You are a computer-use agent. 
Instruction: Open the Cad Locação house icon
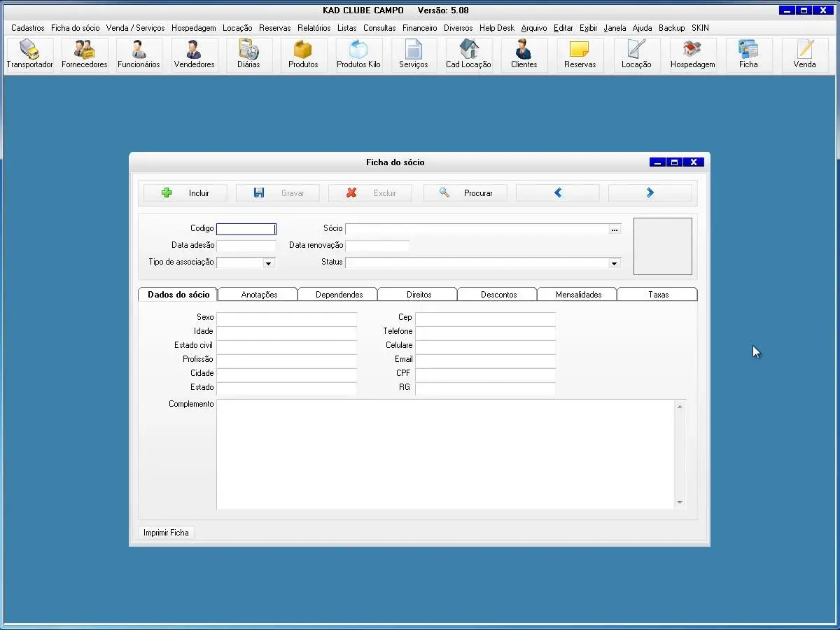[468, 55]
